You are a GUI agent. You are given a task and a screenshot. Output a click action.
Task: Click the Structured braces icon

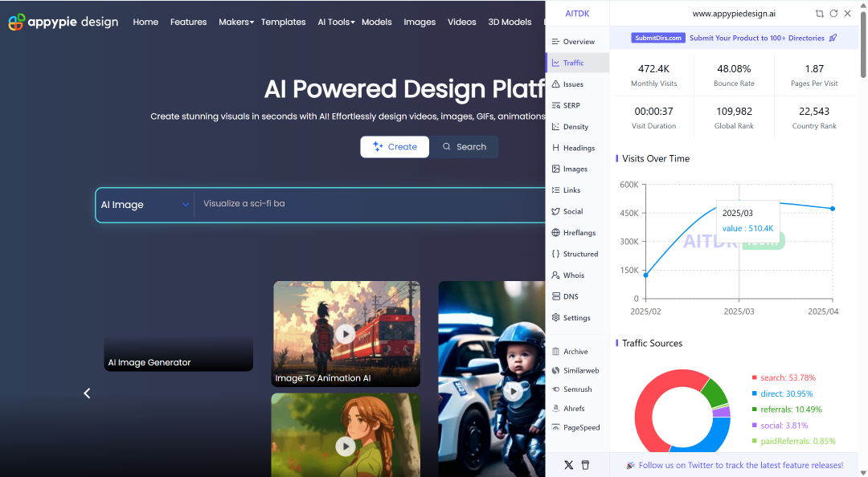[x=556, y=254]
